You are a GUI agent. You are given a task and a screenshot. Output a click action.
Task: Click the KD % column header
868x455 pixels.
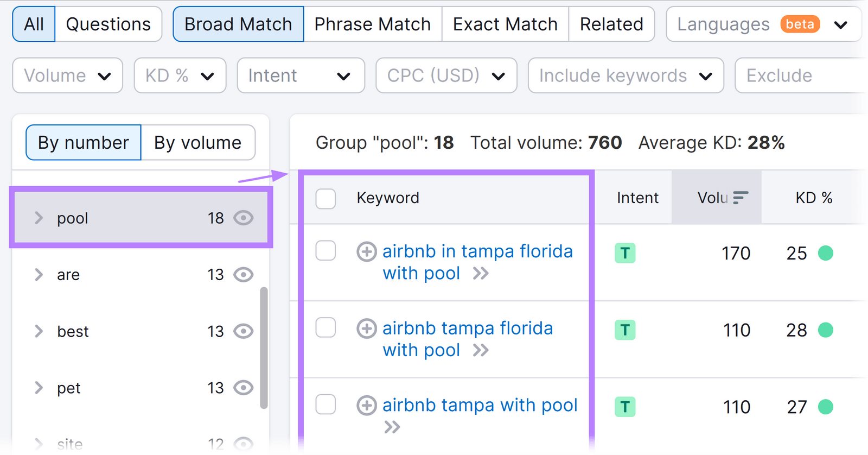pos(814,198)
